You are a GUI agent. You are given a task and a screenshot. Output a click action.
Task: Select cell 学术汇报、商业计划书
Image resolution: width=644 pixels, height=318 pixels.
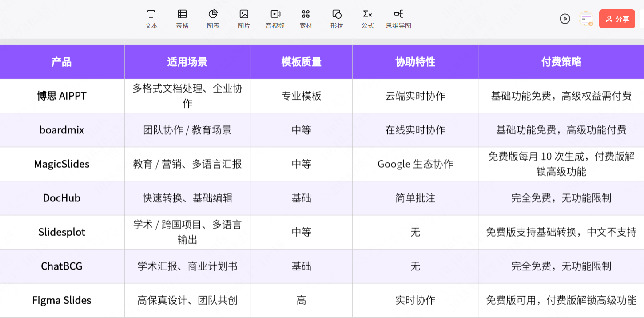[x=187, y=266]
